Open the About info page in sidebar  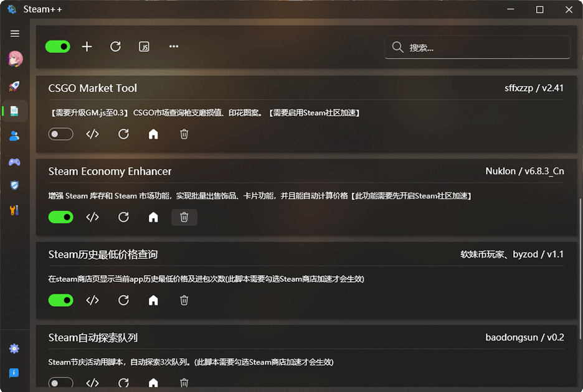[x=14, y=373]
